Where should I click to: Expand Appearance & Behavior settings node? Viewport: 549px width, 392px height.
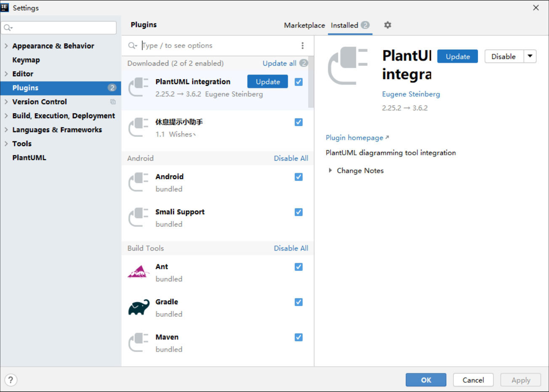pos(6,46)
